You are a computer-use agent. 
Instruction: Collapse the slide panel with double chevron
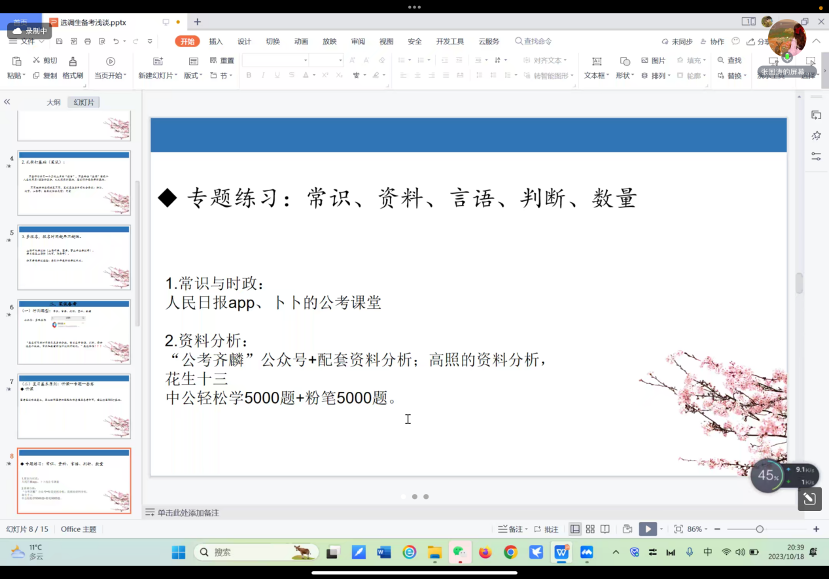coord(7,102)
